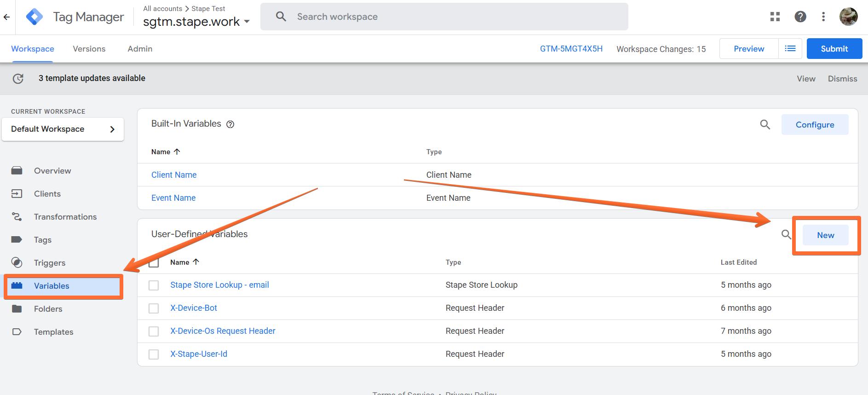Click the workspace changes list icon next to Preview
The image size is (868, 395).
pos(790,48)
